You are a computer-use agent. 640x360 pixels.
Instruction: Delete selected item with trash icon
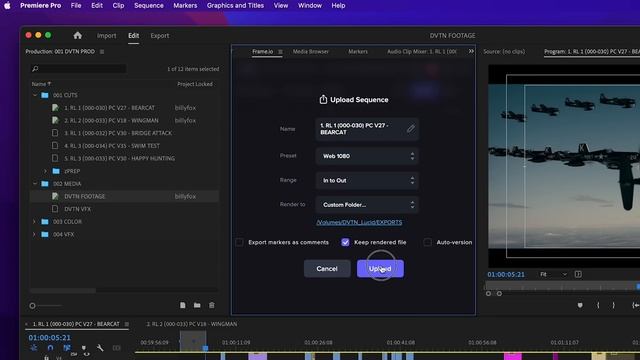(211, 305)
